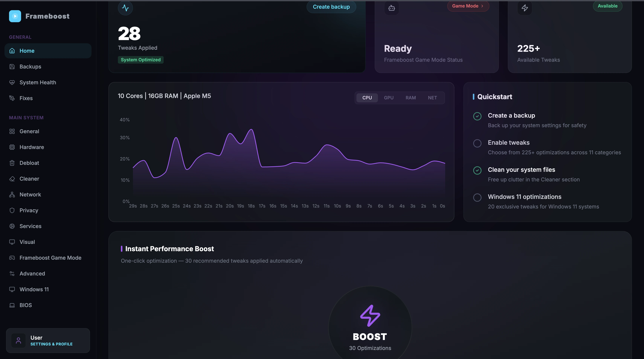Open User Settings & Profile card

click(48, 341)
